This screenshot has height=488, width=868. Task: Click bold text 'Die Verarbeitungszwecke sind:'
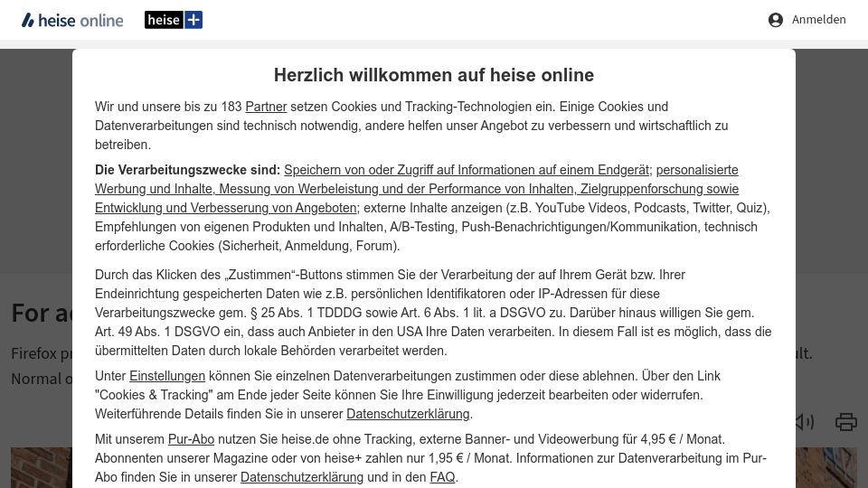(x=188, y=170)
